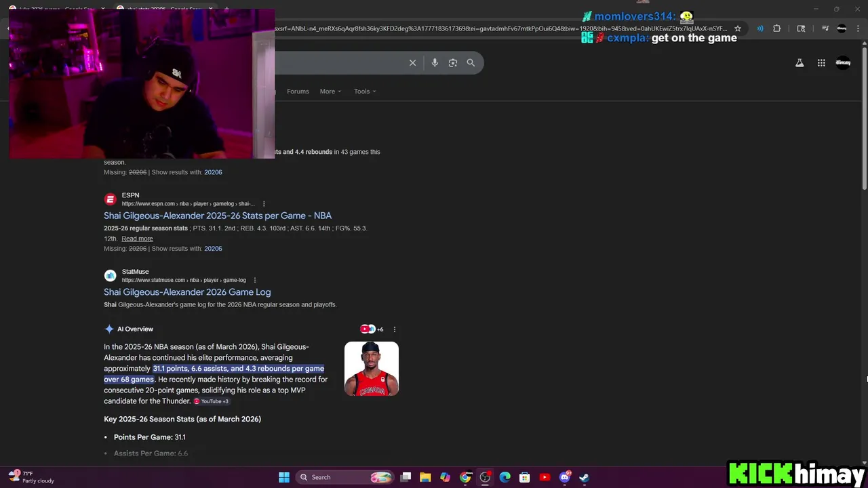Click the Chrome address bar URL

(x=501, y=28)
